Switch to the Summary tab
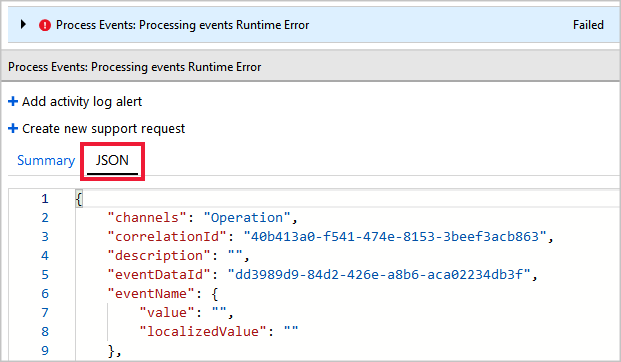 tap(46, 160)
